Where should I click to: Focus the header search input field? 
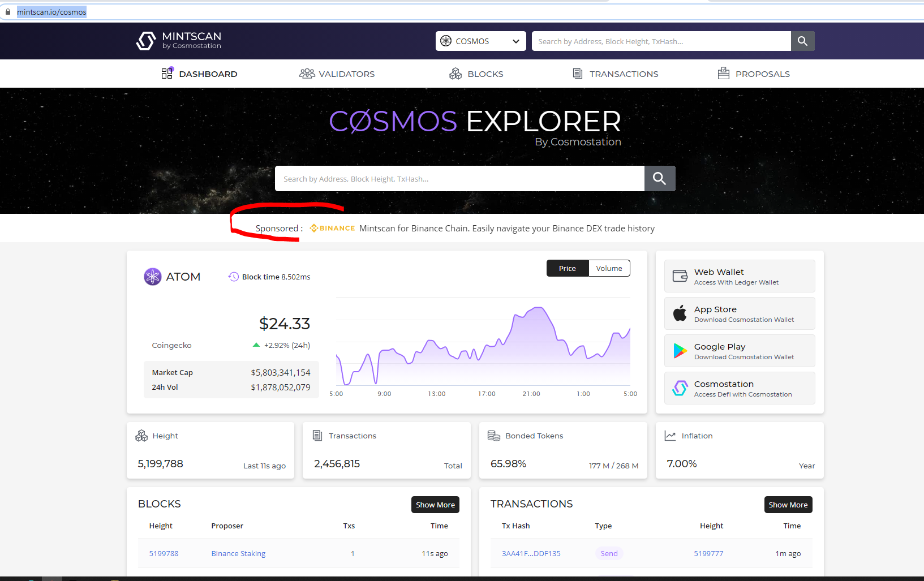(x=661, y=41)
